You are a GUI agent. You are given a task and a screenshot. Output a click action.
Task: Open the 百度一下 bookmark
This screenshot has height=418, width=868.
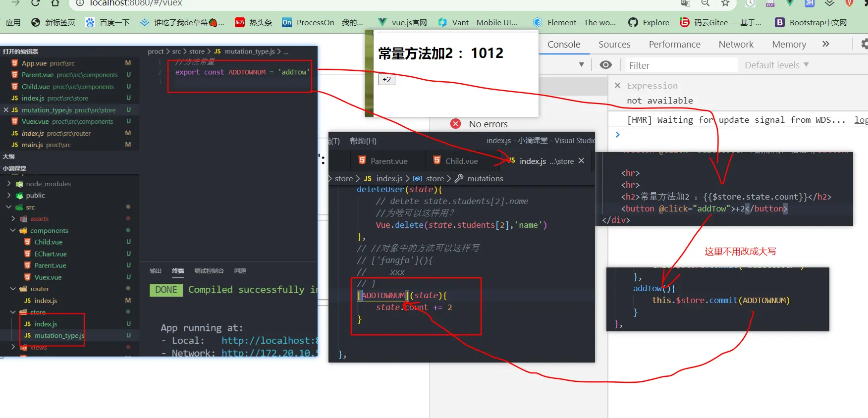(x=108, y=22)
